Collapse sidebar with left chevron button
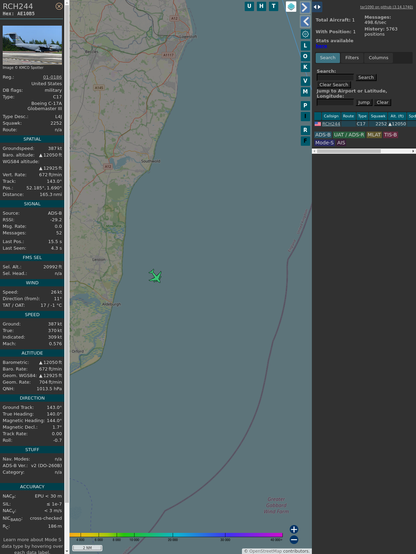Screen dimensions: 416x554 (305, 22)
